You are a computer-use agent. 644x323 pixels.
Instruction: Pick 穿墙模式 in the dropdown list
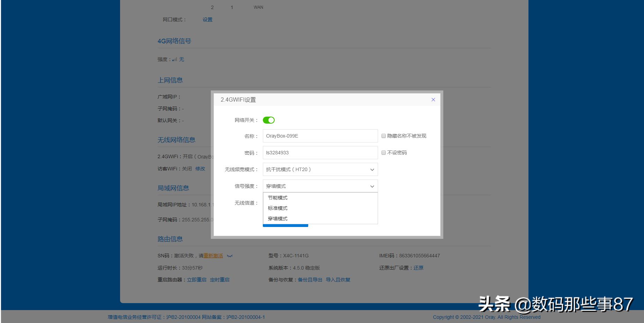(278, 219)
